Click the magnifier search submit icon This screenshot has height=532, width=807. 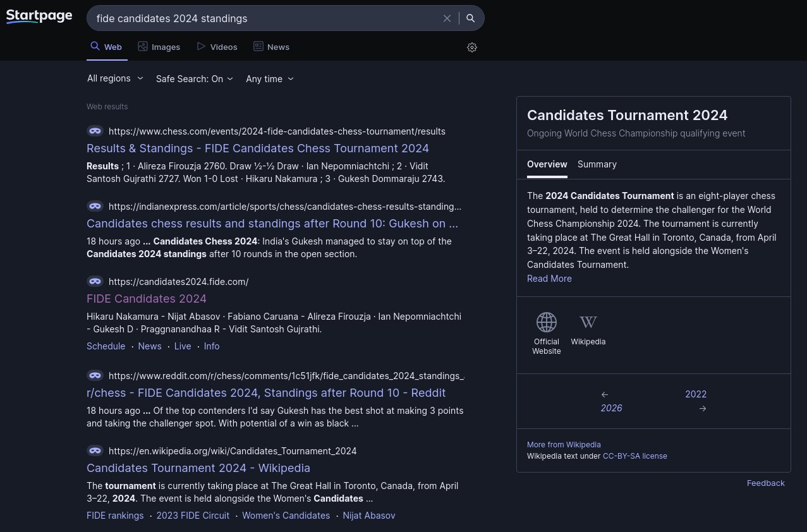pyautogui.click(x=471, y=18)
